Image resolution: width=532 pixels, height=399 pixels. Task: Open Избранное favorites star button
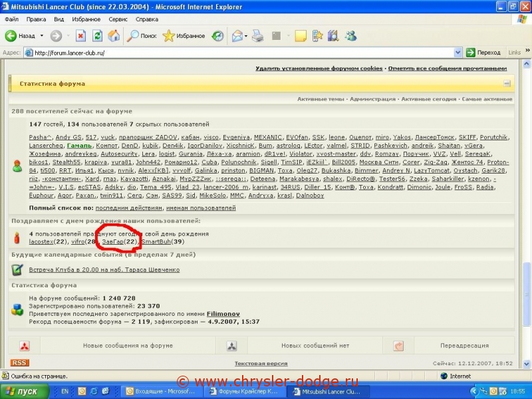(x=184, y=36)
